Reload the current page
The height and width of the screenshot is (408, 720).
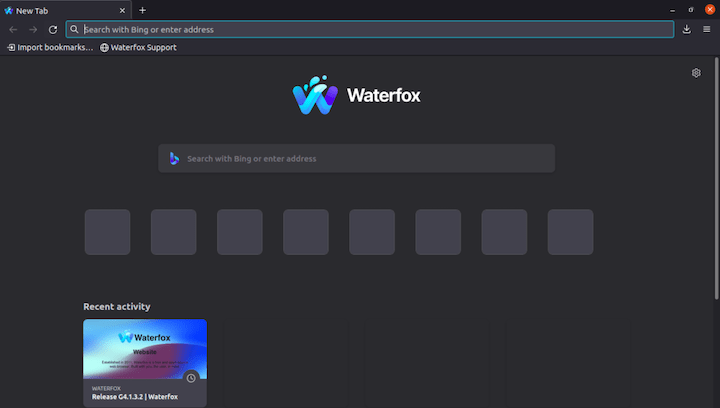click(53, 30)
